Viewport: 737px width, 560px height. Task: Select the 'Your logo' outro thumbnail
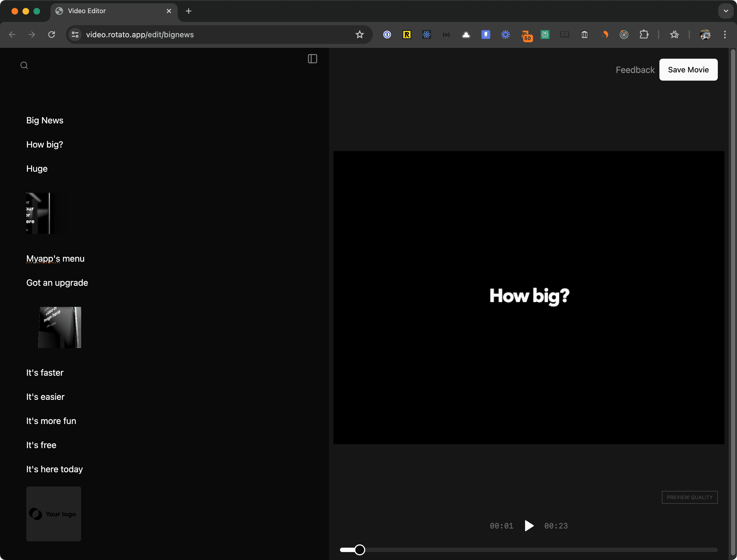click(x=53, y=514)
